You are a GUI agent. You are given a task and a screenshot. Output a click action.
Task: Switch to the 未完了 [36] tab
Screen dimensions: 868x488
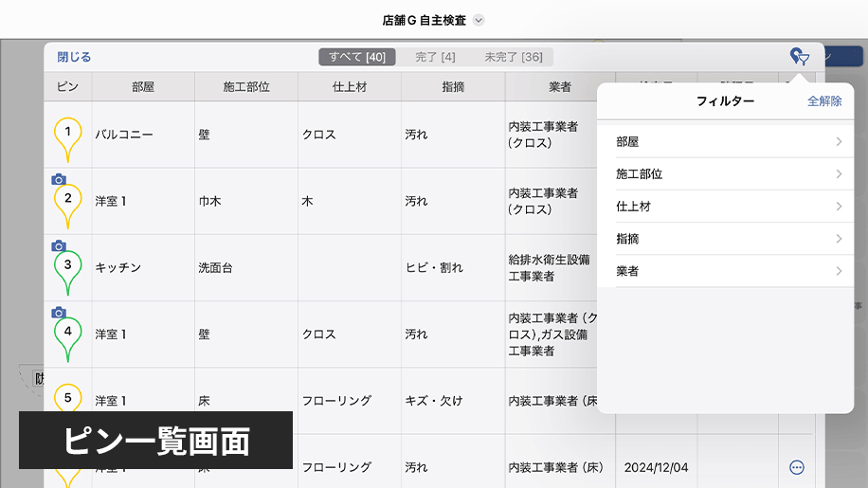coord(513,57)
